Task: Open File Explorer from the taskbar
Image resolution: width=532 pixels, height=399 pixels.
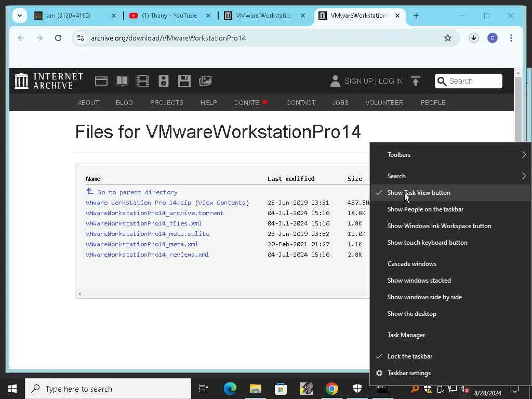Action: pyautogui.click(x=256, y=389)
